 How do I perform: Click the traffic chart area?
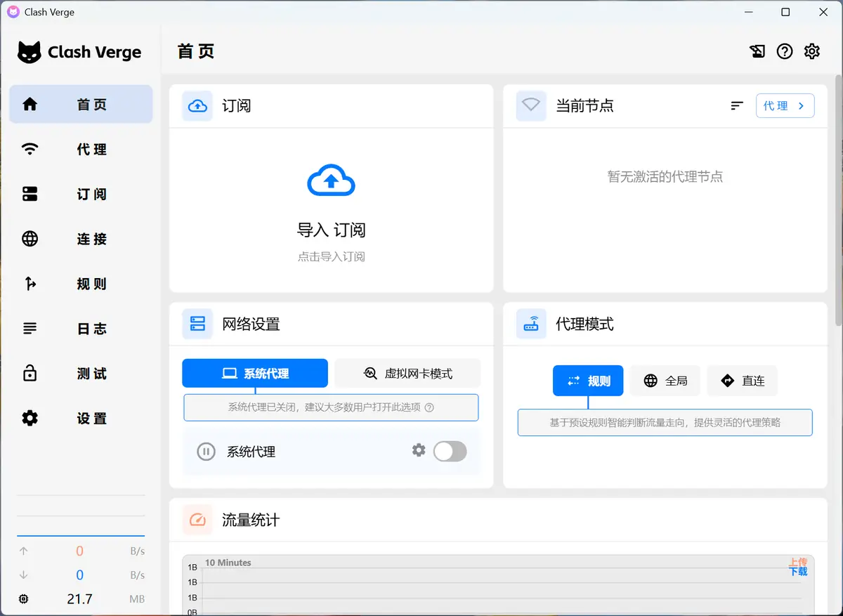(x=498, y=586)
